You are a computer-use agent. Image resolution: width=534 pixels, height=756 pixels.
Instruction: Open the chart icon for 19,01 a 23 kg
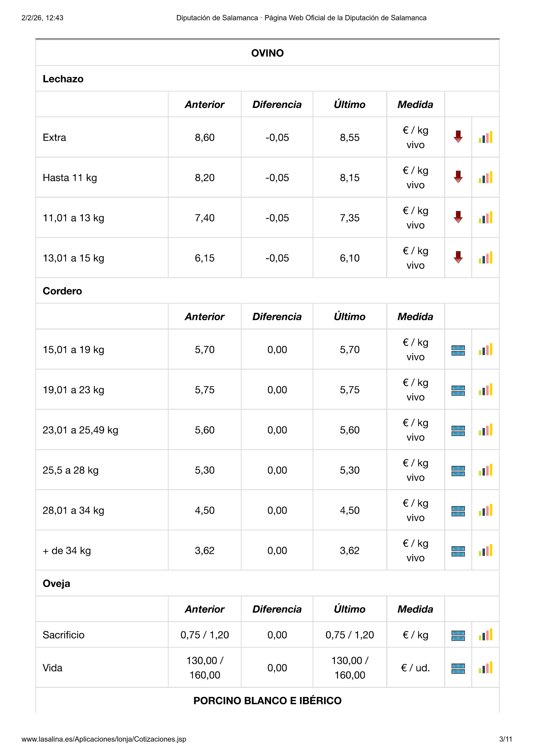click(x=485, y=390)
